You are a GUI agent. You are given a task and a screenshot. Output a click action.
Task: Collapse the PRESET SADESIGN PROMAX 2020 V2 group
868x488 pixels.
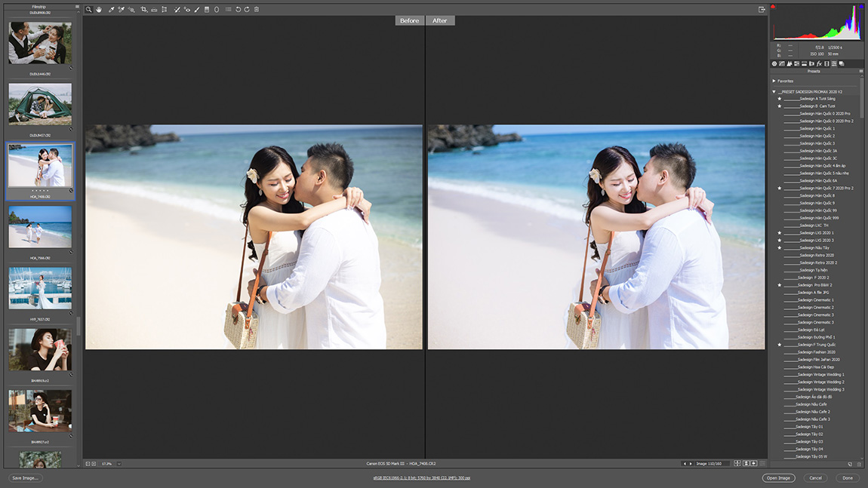774,92
